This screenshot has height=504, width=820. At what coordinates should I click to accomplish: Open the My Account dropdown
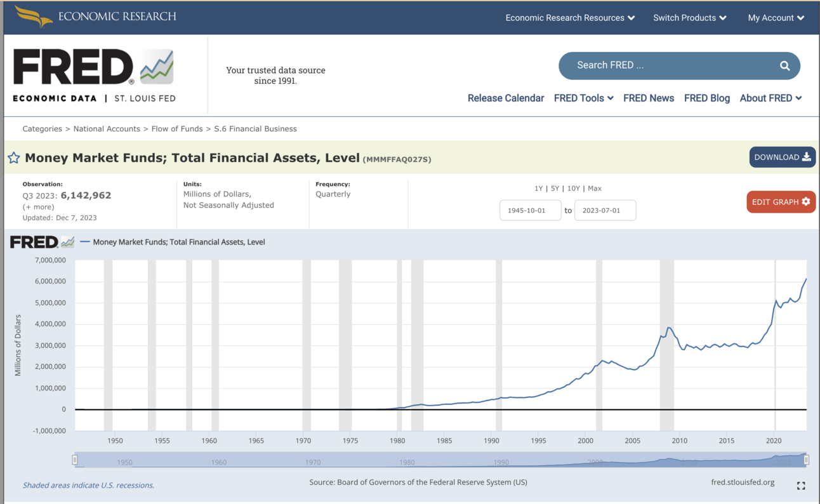776,18
